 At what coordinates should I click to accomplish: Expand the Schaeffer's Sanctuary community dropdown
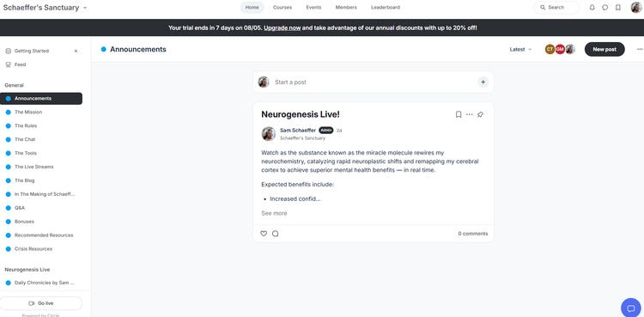(x=85, y=8)
